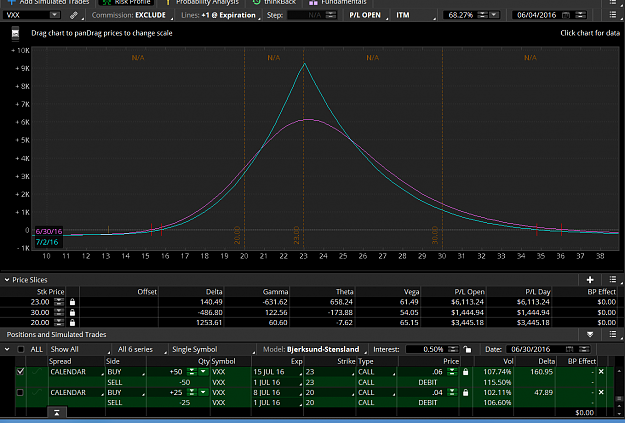Image resolution: width=625 pixels, height=423 pixels.
Task: Remove the 15 JUL 16 calendar trade
Action: click(601, 372)
